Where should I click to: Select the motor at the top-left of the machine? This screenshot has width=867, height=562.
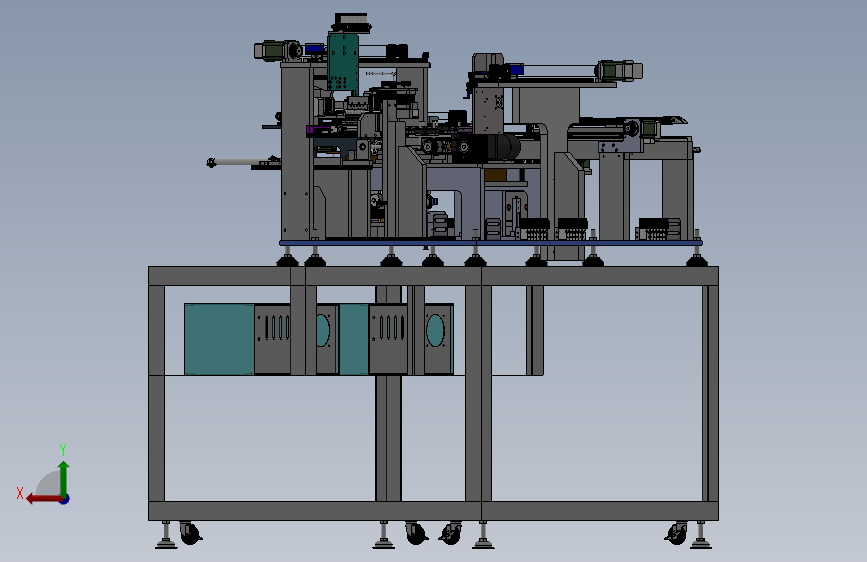(x=278, y=51)
